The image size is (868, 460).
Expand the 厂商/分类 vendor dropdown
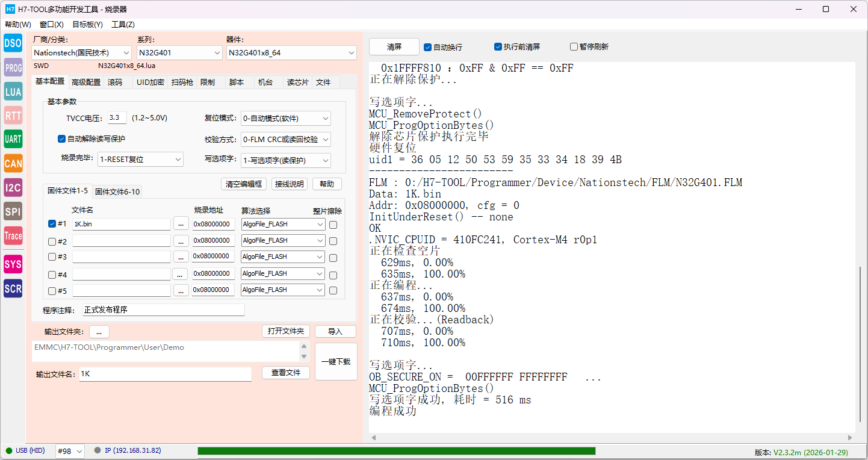point(82,53)
